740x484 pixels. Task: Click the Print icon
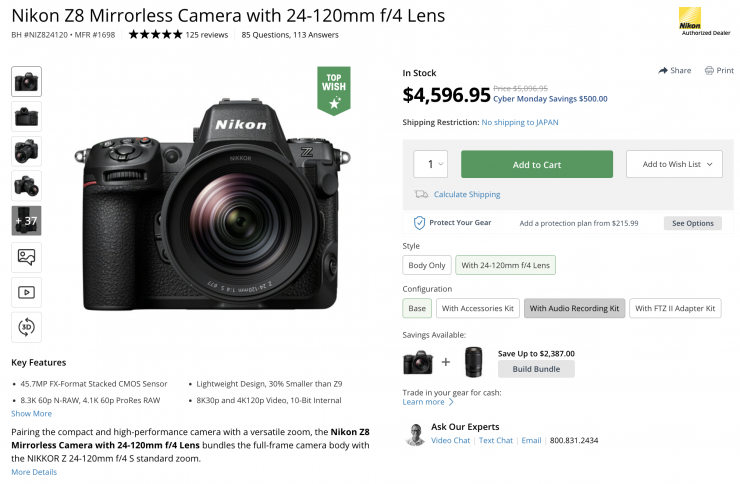coord(709,71)
